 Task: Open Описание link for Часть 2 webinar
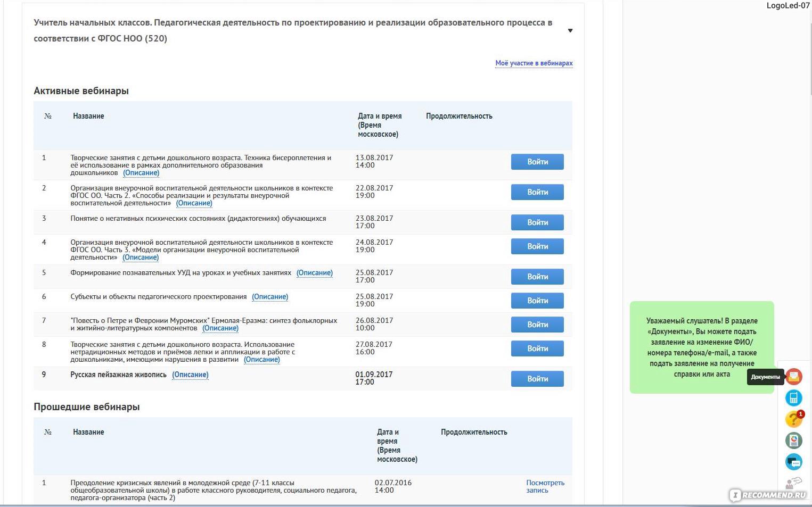[194, 203]
